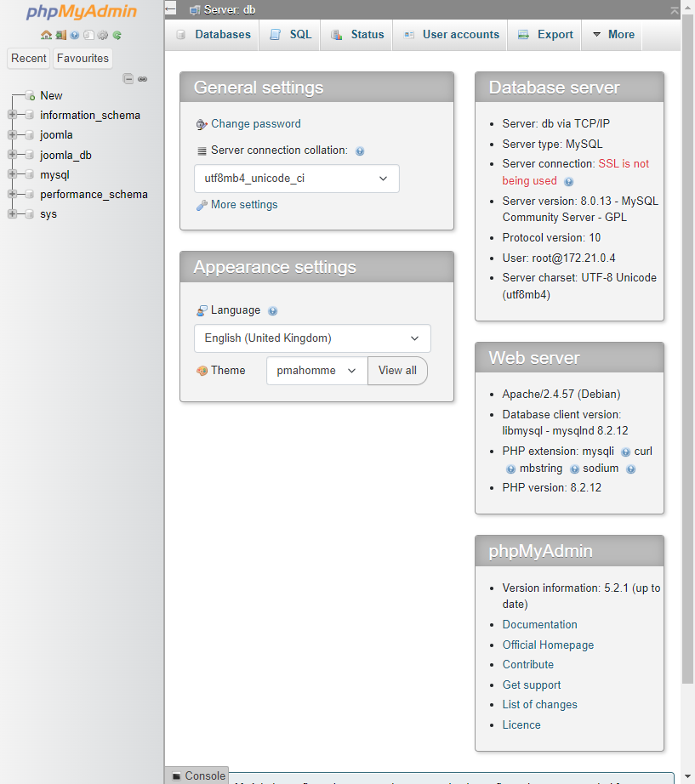Select joomla database in tree
Image resolution: width=695 pixels, height=784 pixels.
click(56, 135)
